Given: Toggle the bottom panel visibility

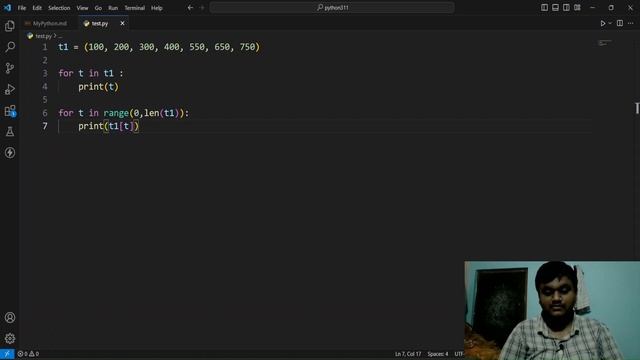Looking at the screenshot, I should click(x=555, y=7).
